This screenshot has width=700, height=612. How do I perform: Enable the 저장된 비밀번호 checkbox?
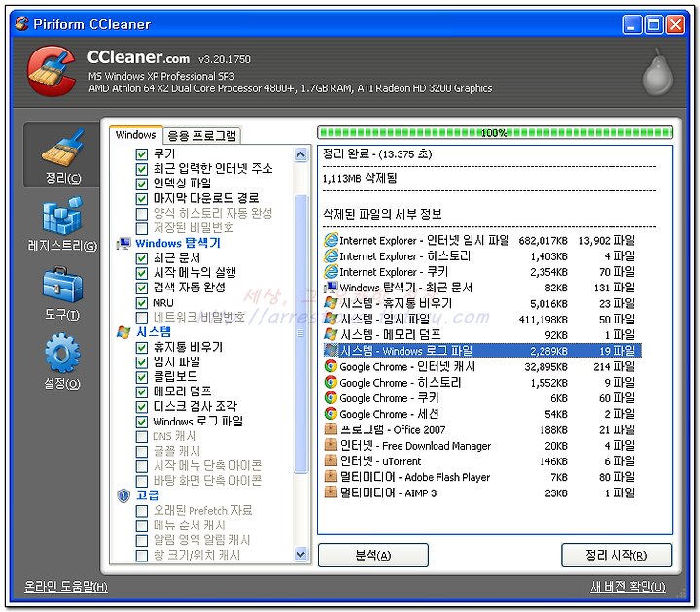pyautogui.click(x=142, y=229)
